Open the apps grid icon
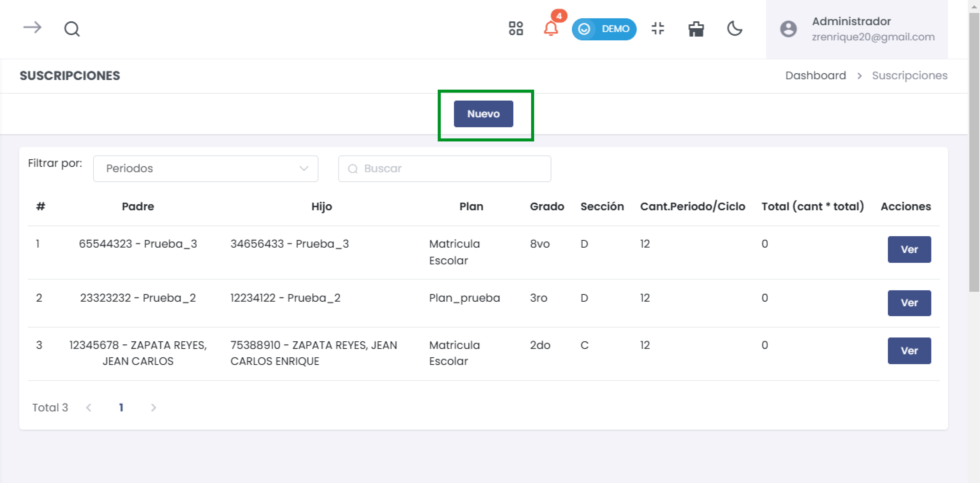 516,28
